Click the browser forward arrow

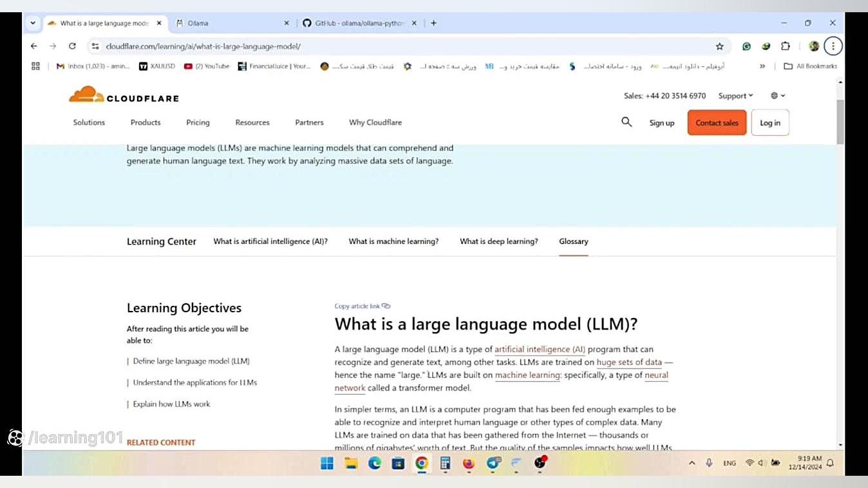click(x=53, y=46)
